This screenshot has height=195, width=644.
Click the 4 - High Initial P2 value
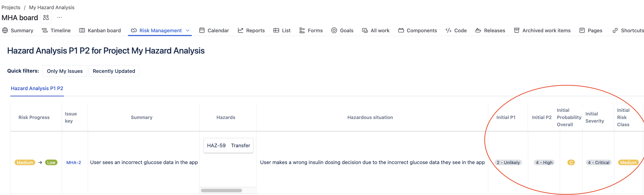click(x=544, y=162)
